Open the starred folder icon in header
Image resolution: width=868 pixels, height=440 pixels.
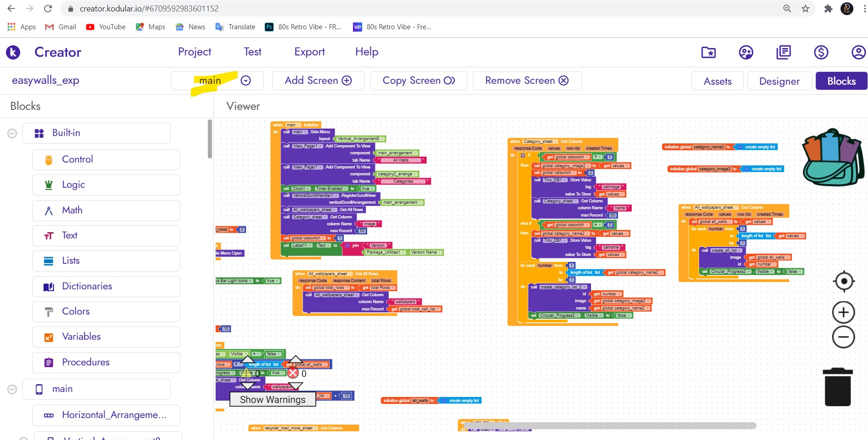tap(708, 53)
